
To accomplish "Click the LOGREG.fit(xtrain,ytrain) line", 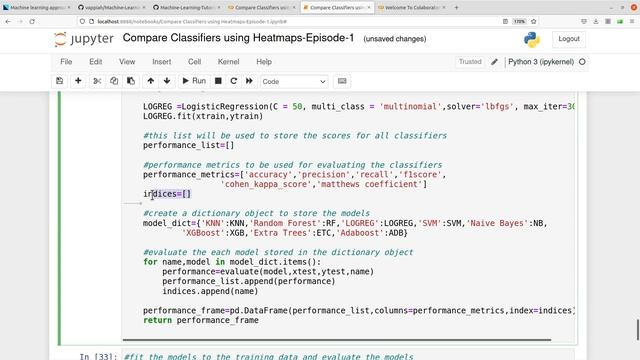I will [x=203, y=116].
